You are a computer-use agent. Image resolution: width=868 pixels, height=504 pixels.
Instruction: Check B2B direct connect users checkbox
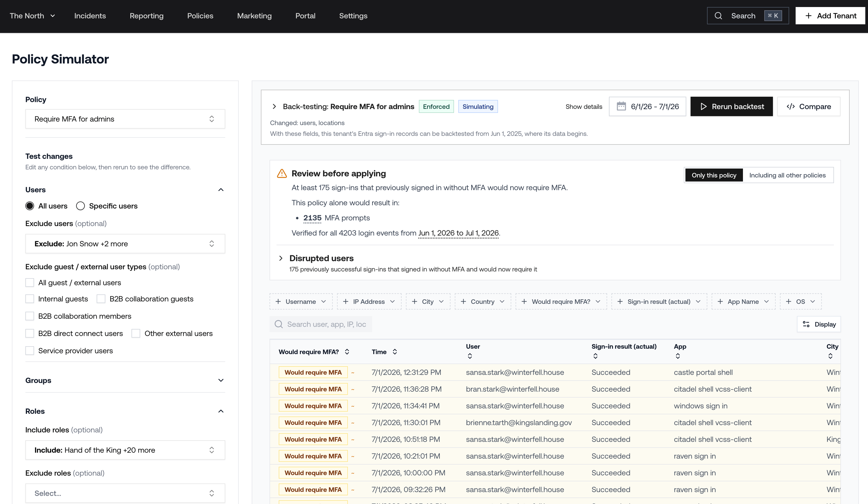click(x=30, y=334)
